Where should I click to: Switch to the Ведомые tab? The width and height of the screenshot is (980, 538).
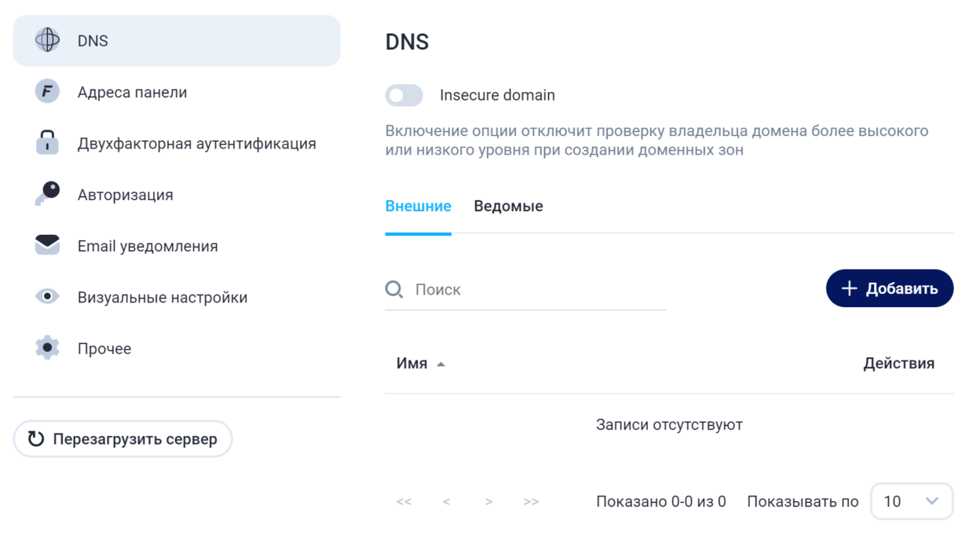tap(508, 207)
